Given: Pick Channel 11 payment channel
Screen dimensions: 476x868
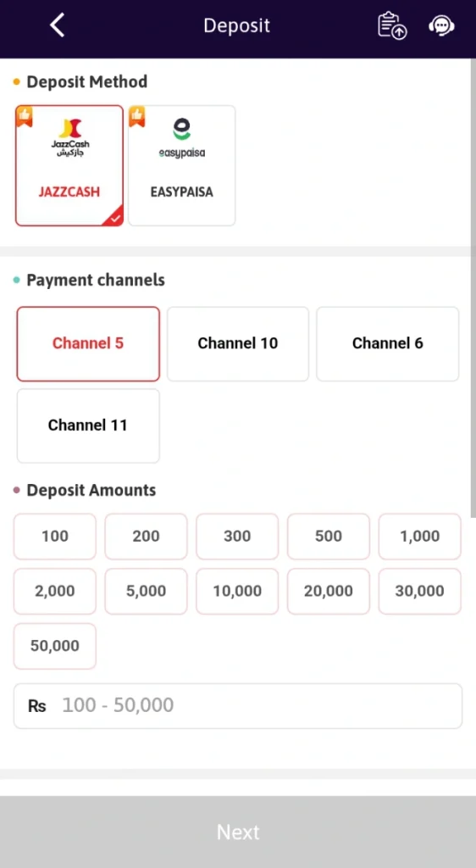Looking at the screenshot, I should click(88, 426).
